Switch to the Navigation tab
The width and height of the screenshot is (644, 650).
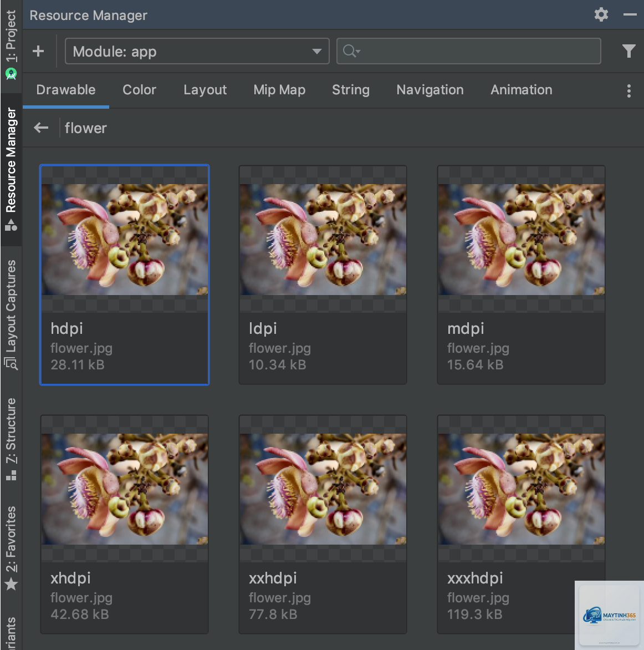(x=430, y=90)
